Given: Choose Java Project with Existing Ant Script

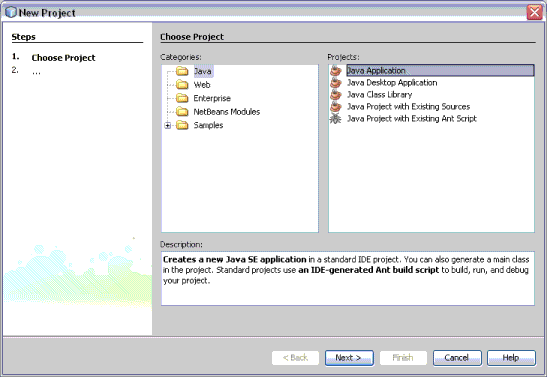Looking at the screenshot, I should coord(412,119).
